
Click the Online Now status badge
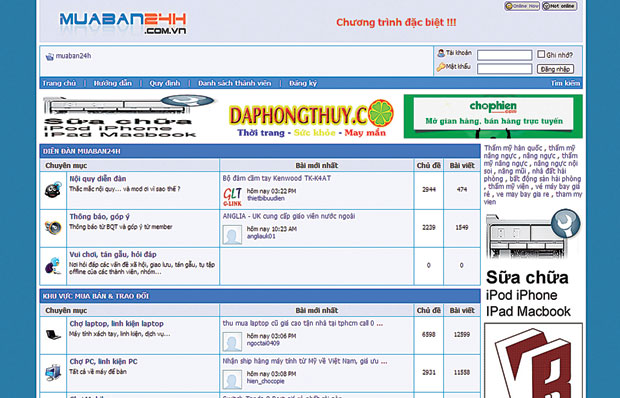click(x=522, y=6)
